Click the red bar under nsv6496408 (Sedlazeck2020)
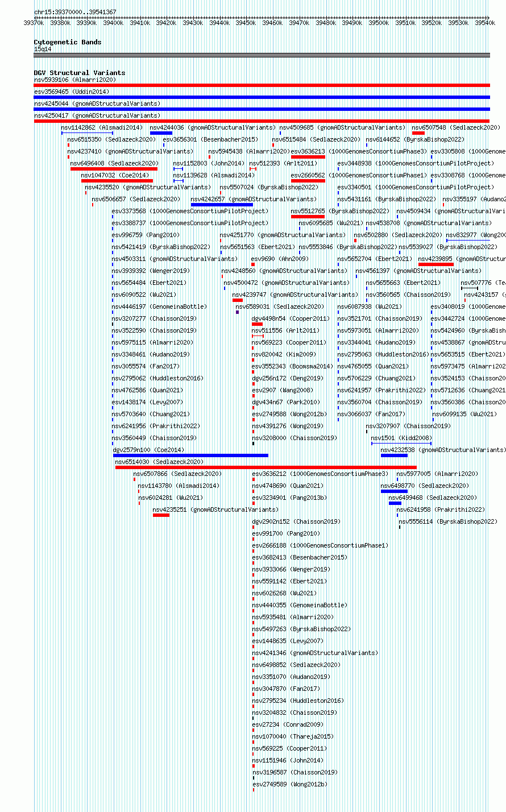The image size is (506, 812). click(114, 169)
